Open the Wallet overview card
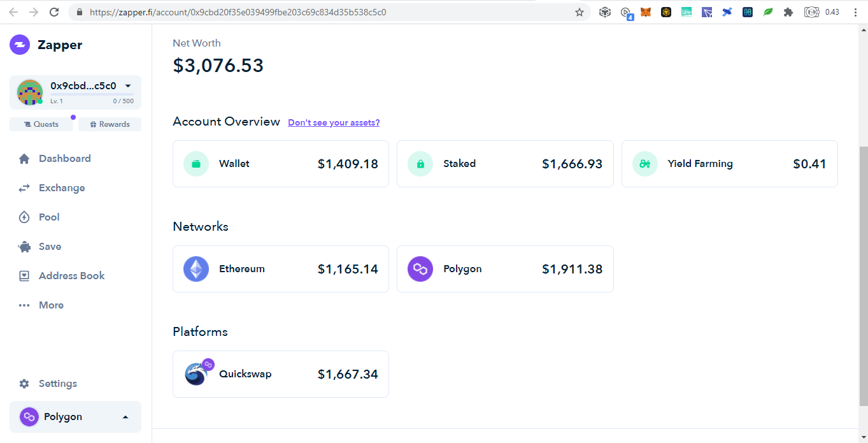Viewport: 868px width, 443px height. [x=281, y=164]
